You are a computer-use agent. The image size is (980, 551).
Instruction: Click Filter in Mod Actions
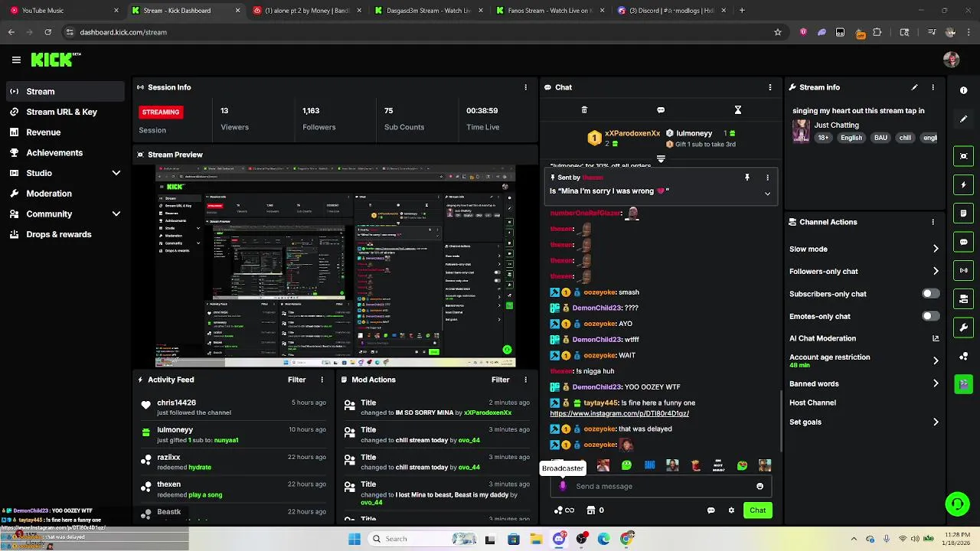point(500,380)
